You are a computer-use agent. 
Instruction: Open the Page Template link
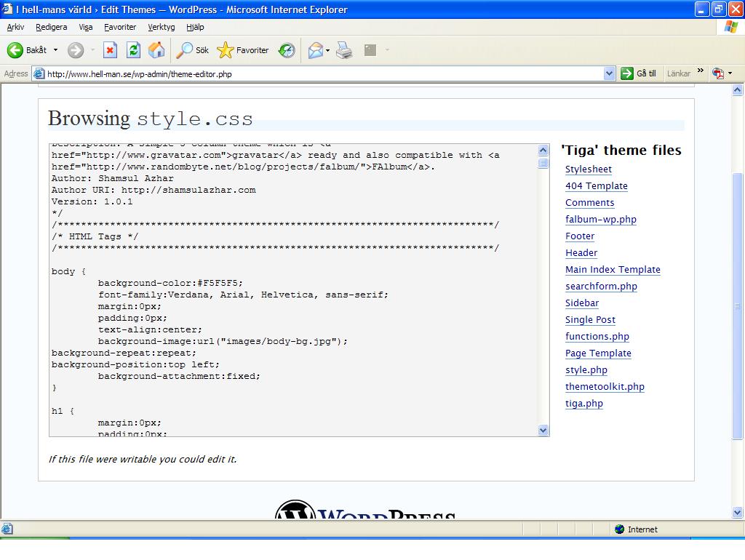pyautogui.click(x=598, y=353)
